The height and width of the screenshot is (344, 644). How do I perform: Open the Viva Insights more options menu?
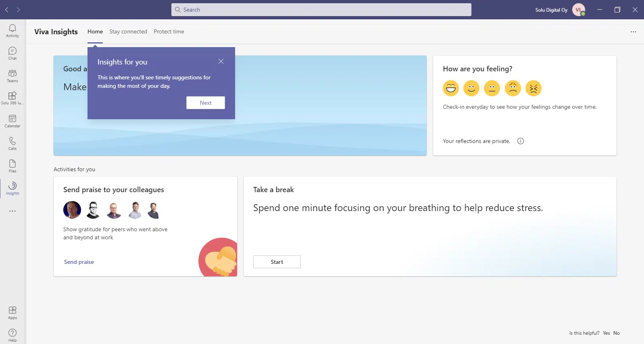pyautogui.click(x=633, y=32)
